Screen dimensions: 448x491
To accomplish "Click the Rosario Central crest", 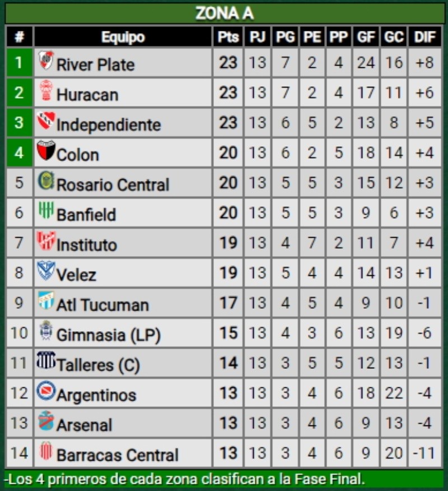I will (46, 181).
